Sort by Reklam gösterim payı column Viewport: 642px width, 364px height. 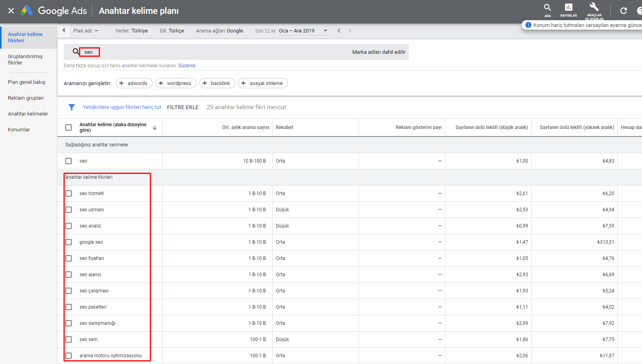tap(418, 127)
